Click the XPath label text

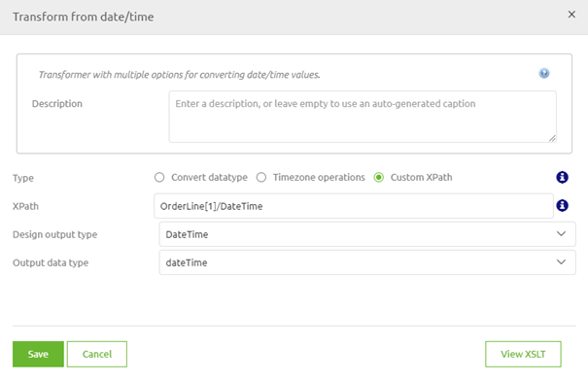pyautogui.click(x=25, y=206)
